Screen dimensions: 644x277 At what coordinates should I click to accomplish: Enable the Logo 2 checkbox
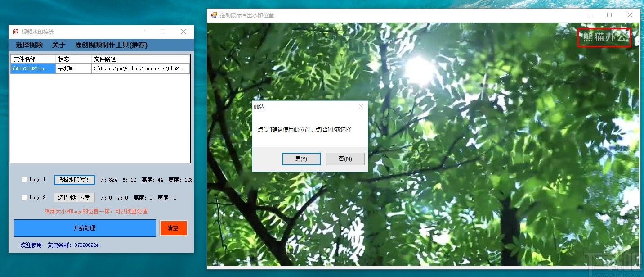click(x=24, y=197)
